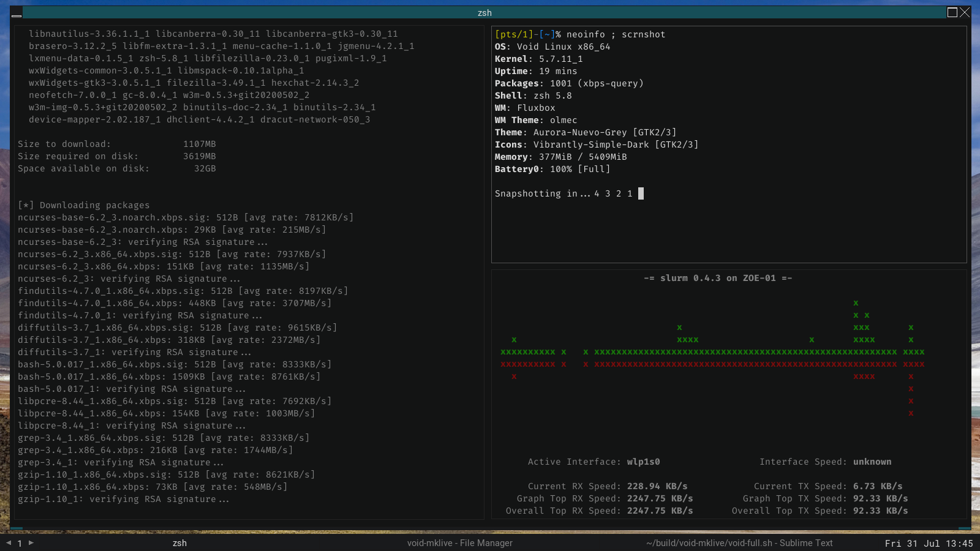Click the wxWidgets-gtk3-3.0.5.1_1 package line
The height and width of the screenshot is (551, 980).
click(194, 83)
